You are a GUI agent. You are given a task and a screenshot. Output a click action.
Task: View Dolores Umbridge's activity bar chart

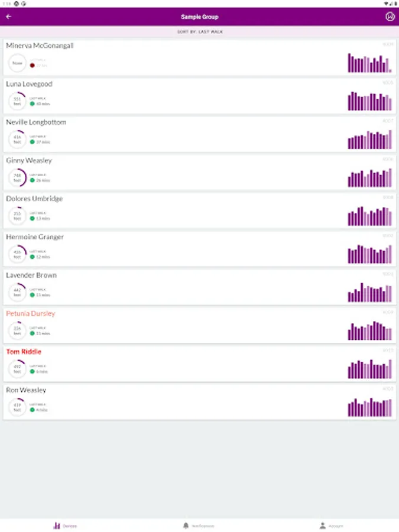click(x=369, y=216)
